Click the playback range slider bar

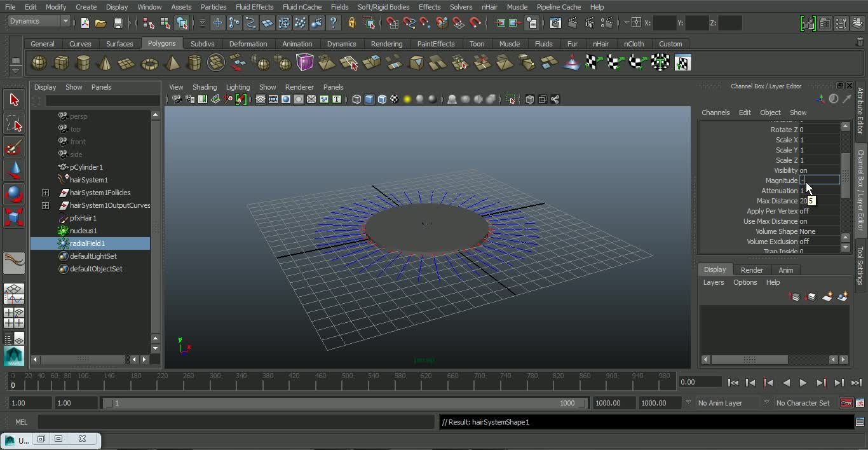[x=344, y=403]
